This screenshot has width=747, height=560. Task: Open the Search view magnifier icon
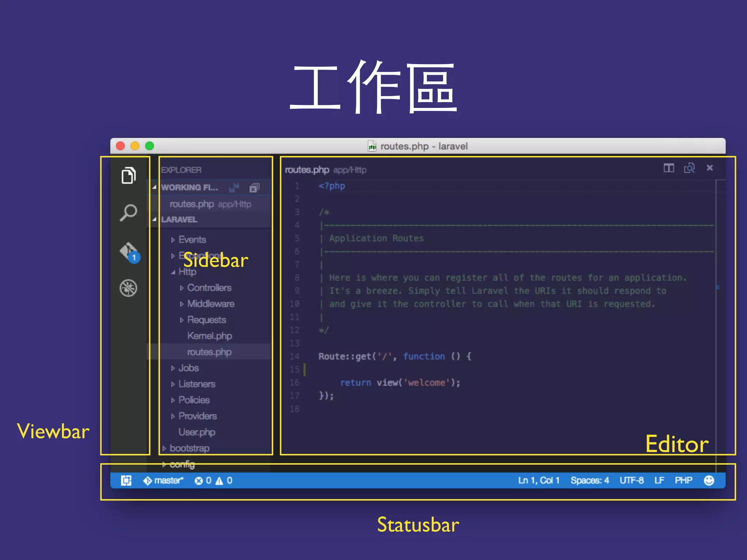[x=128, y=213]
